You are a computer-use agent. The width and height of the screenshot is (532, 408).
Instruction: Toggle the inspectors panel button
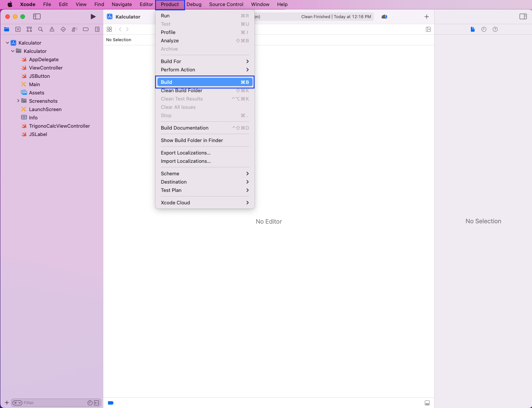coord(523,17)
